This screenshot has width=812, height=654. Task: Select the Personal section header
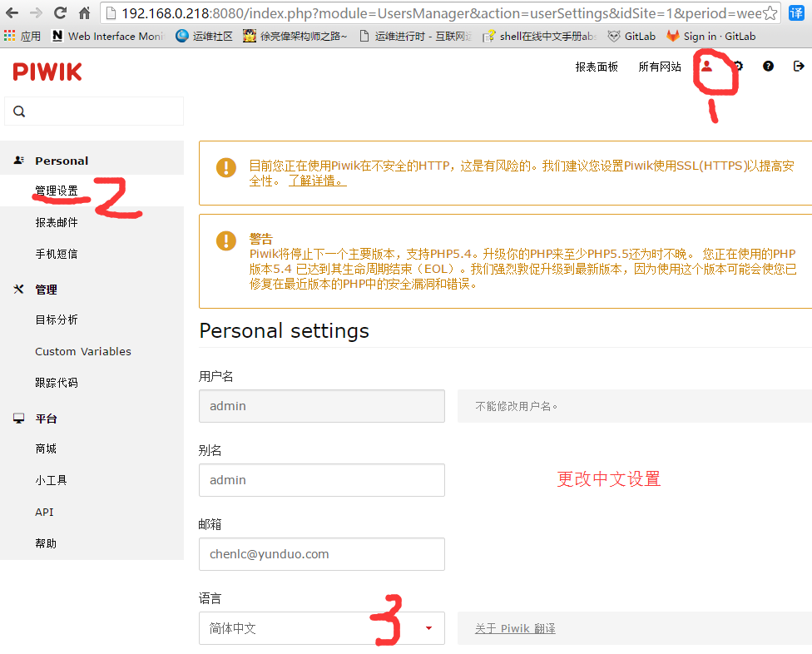[x=62, y=161]
